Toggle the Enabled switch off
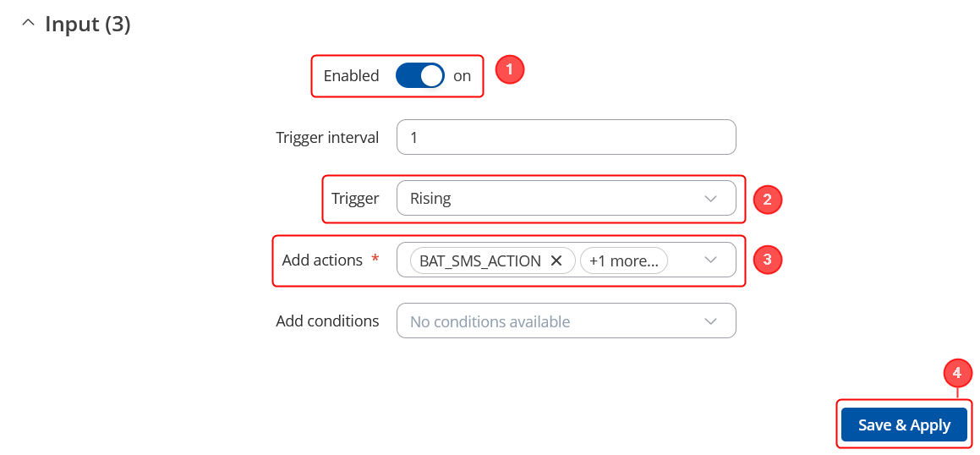The width and height of the screenshot is (980, 455). point(420,75)
